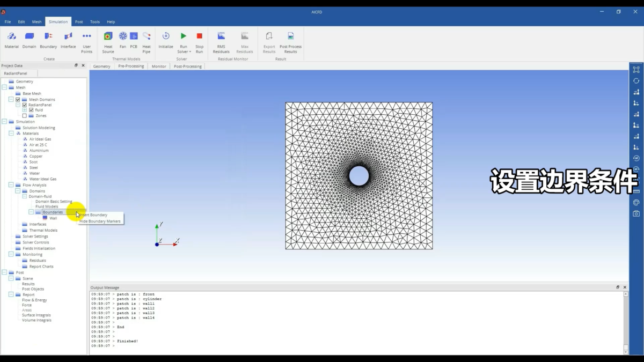Viewport: 644px width, 362px height.
Task: Collapse the Boundaries node expander
Action: [31, 212]
